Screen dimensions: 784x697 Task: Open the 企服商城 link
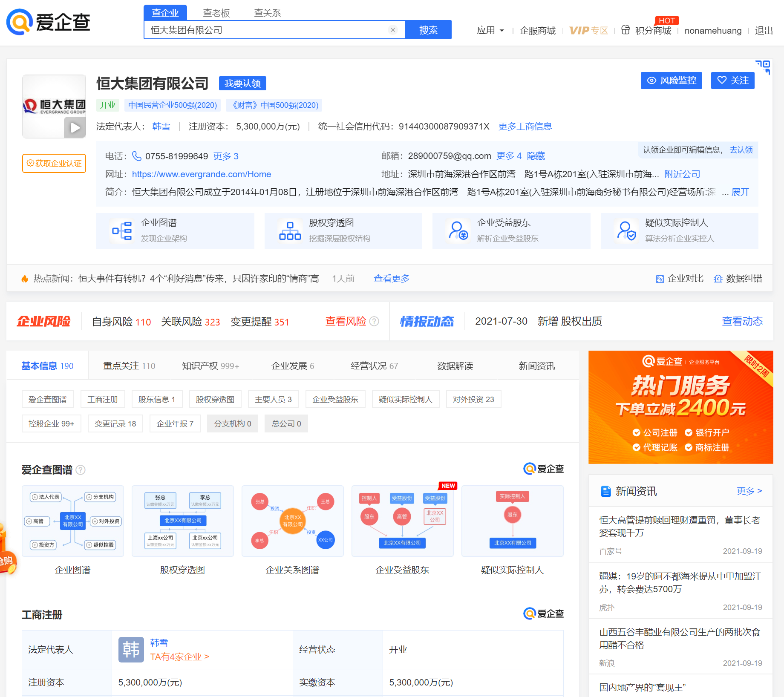pos(538,31)
